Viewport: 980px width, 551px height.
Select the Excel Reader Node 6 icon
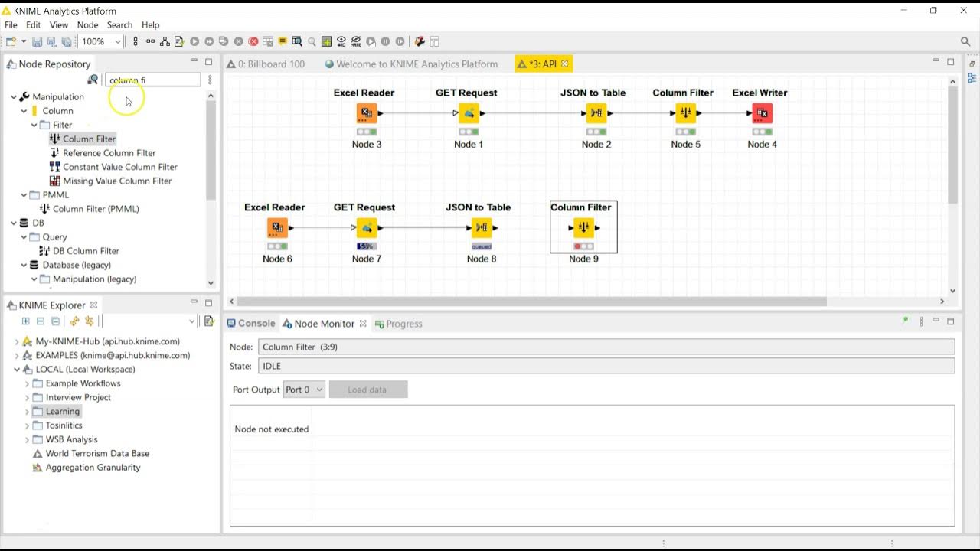point(277,228)
